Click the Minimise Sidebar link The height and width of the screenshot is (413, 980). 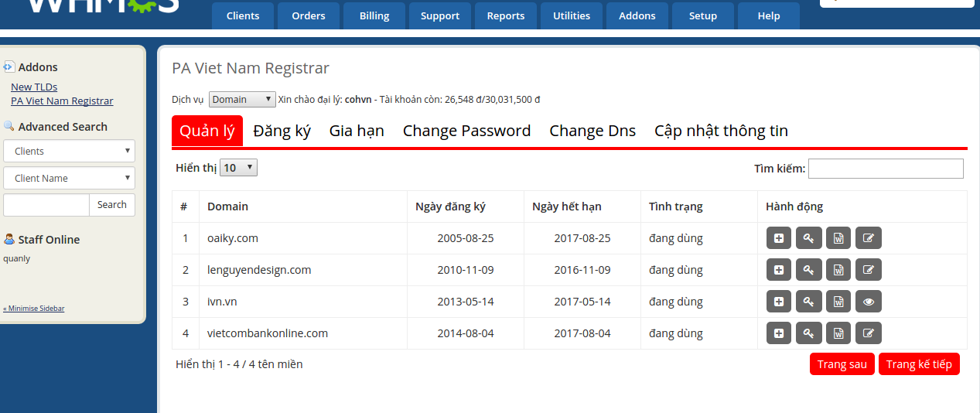(x=34, y=309)
